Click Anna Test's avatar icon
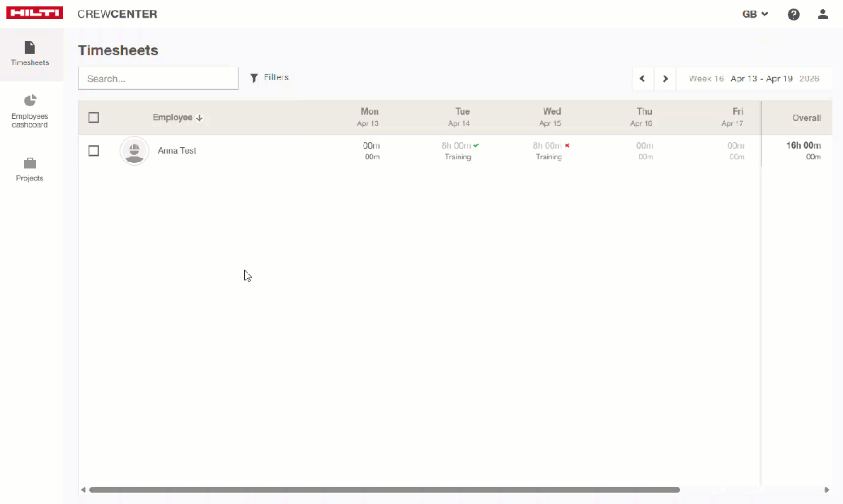The height and width of the screenshot is (504, 843). 134,151
